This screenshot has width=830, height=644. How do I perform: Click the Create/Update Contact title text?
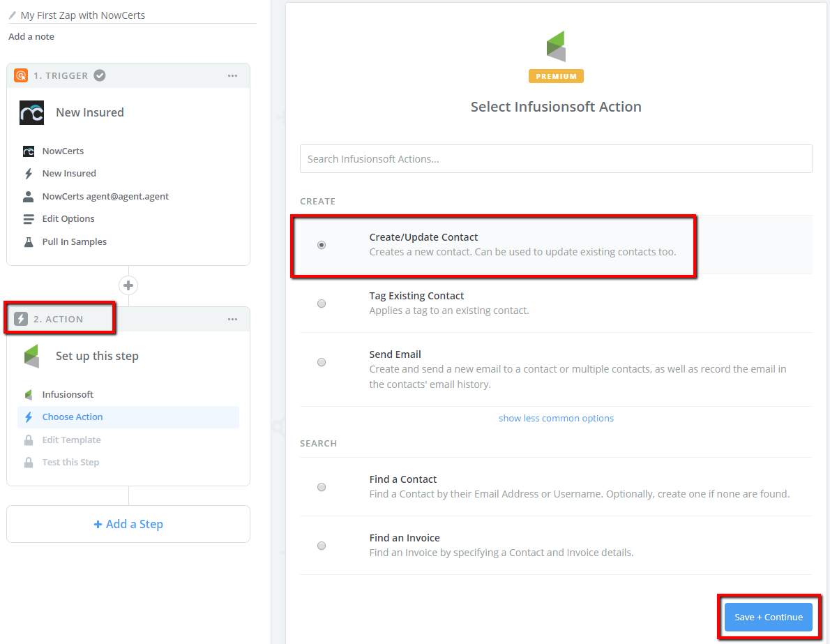click(x=423, y=237)
